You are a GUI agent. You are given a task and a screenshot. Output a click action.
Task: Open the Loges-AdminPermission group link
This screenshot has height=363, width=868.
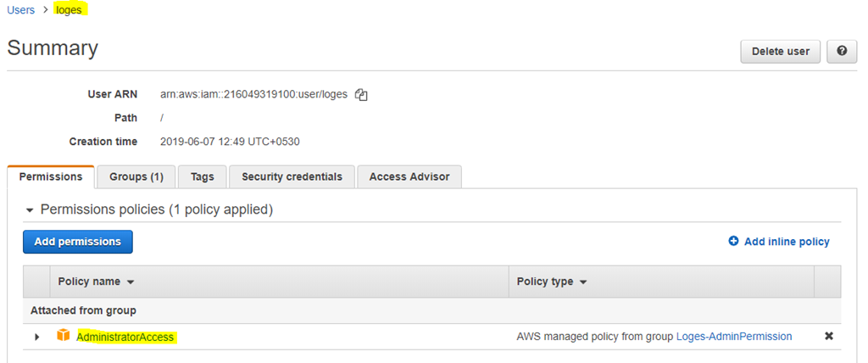(x=734, y=337)
